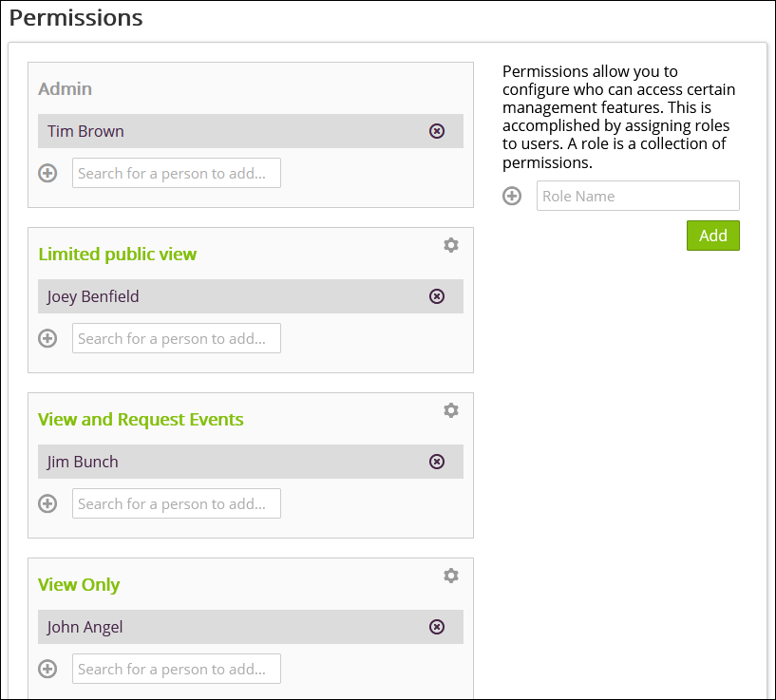Open settings gear for Limited public view
Image resolution: width=776 pixels, height=700 pixels.
451,245
